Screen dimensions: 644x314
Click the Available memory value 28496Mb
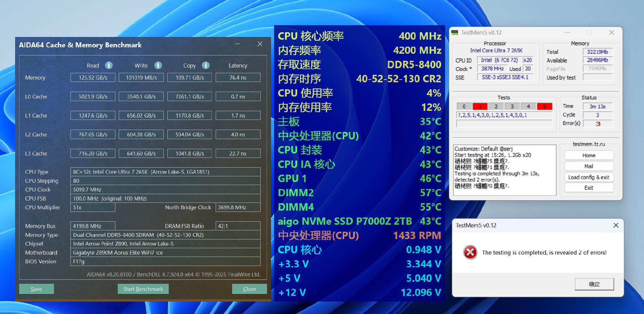pyautogui.click(x=597, y=60)
